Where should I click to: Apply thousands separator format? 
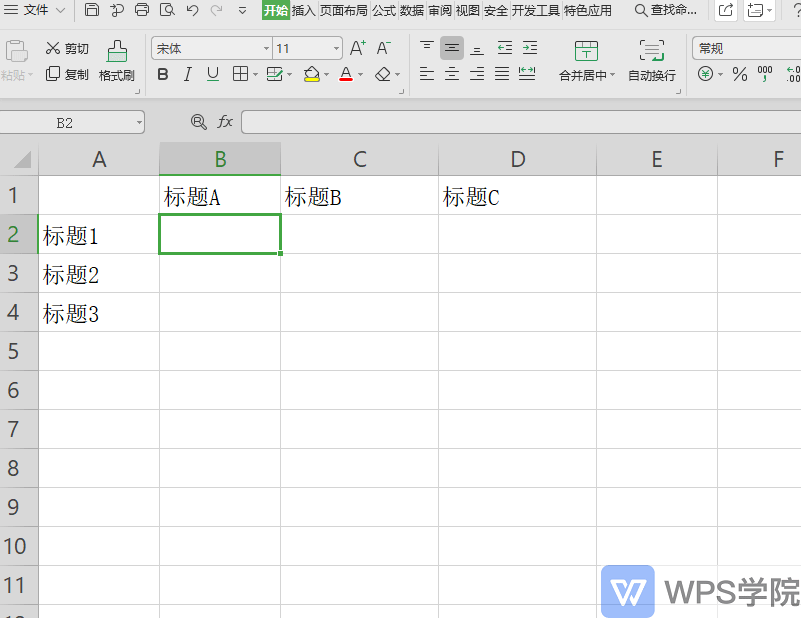click(x=765, y=74)
